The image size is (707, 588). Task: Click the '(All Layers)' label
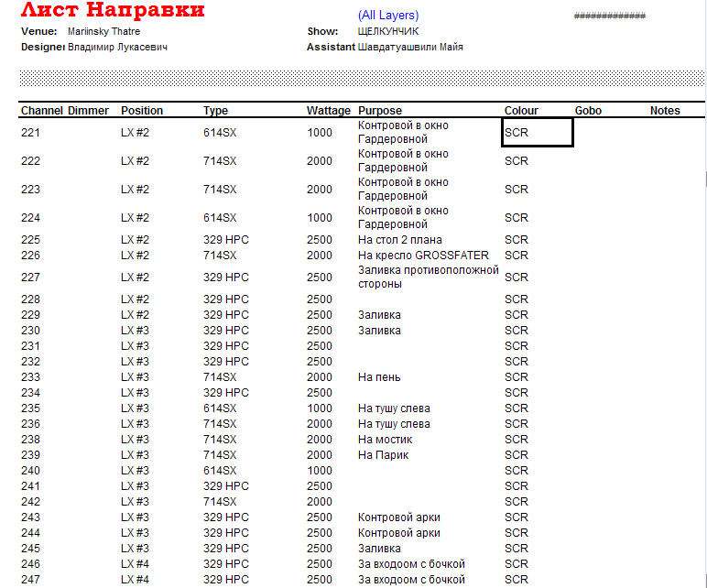[x=388, y=16]
